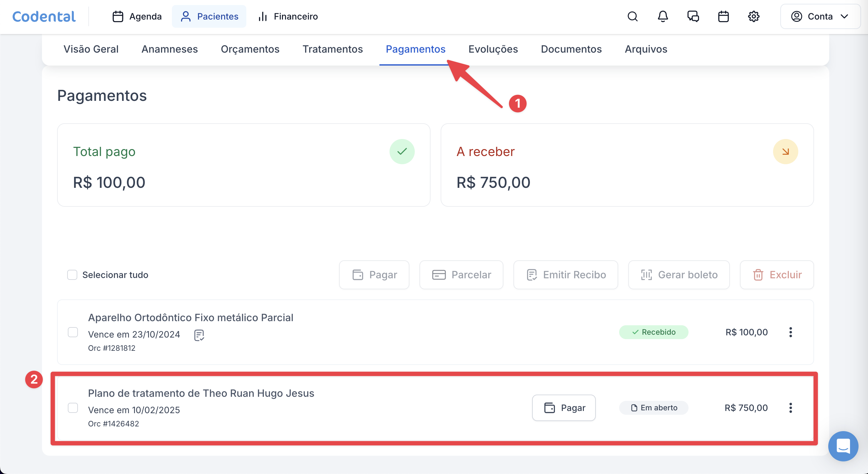
Task: Open the Financeiro menu item
Action: (288, 16)
